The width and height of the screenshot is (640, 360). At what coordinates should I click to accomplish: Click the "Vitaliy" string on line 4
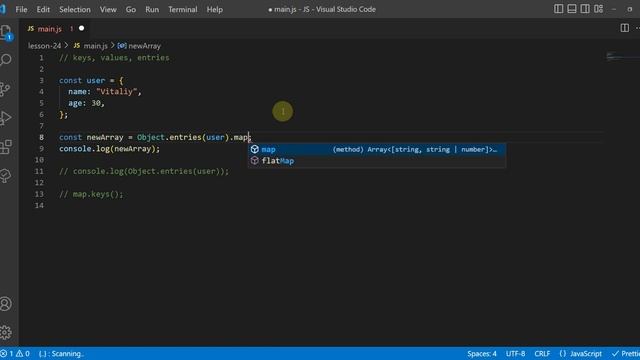116,92
